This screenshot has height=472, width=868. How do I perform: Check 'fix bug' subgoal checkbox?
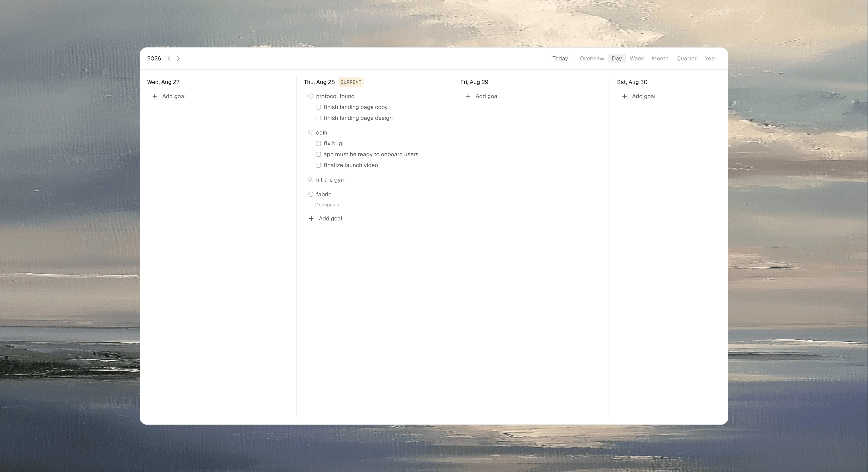pyautogui.click(x=318, y=144)
